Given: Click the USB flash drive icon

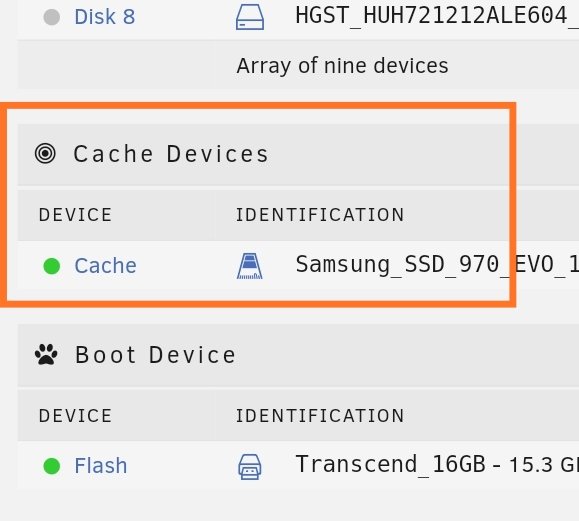Looking at the screenshot, I should click(250, 467).
